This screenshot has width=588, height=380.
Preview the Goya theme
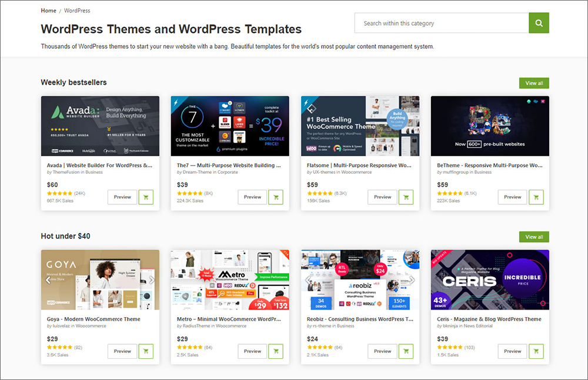(122, 351)
